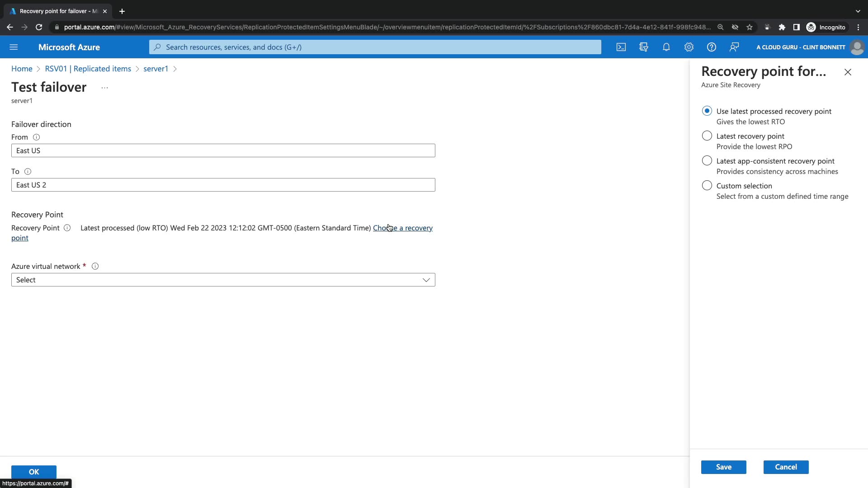Open the Feedback icon in header
This screenshot has height=488, width=868.
(x=734, y=47)
